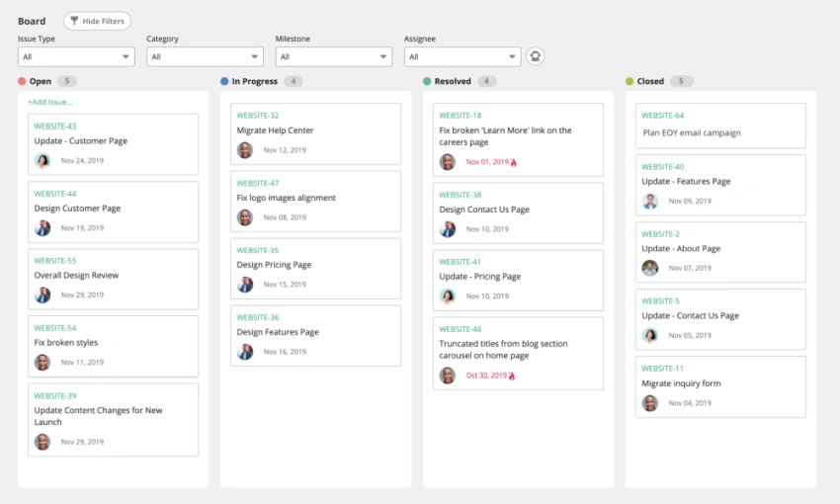
Task: Click the green Closed status dot
Action: pos(630,81)
